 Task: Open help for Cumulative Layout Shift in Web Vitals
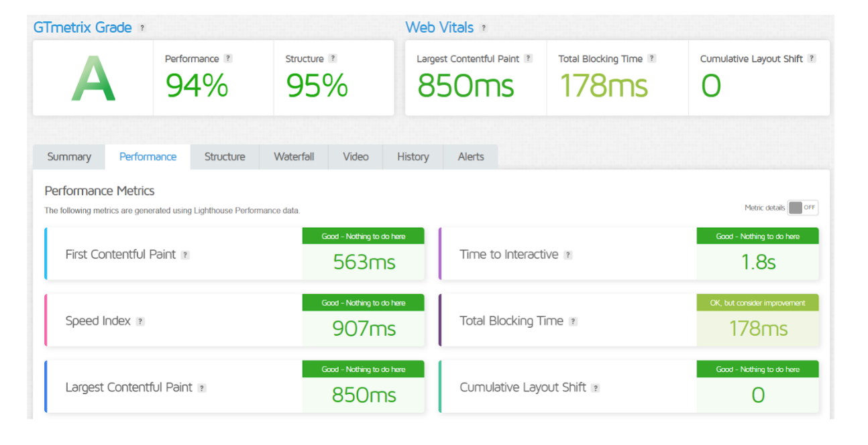[x=812, y=59]
